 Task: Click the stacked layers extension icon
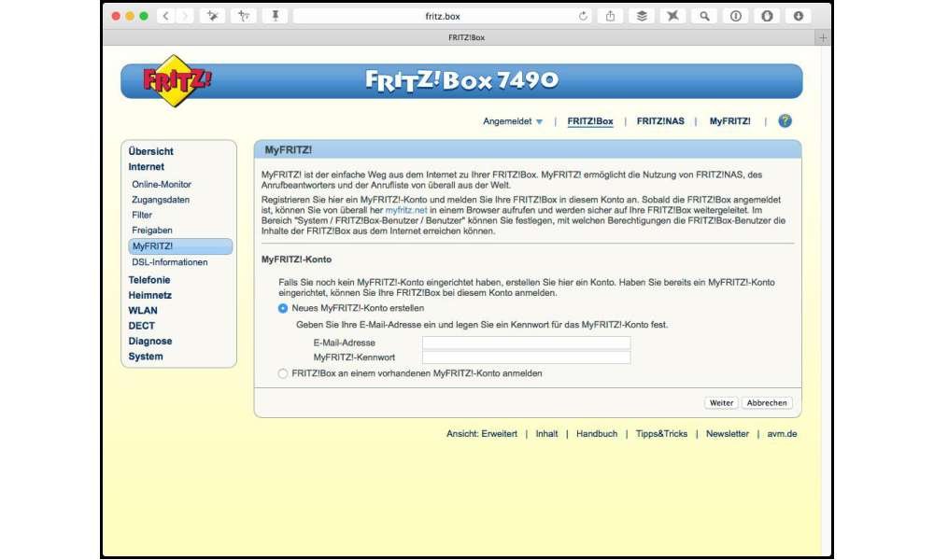click(642, 16)
